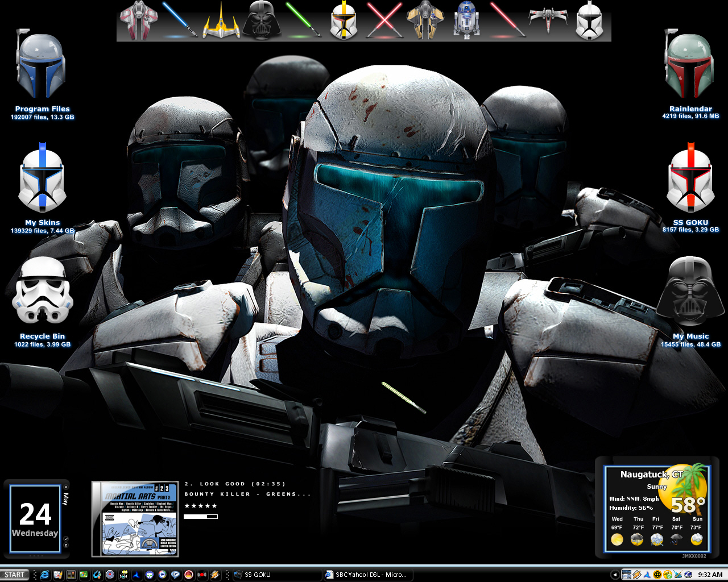Click the crossed red lightsabers dock icon
Viewport: 728px width, 582px height.
tap(385, 21)
